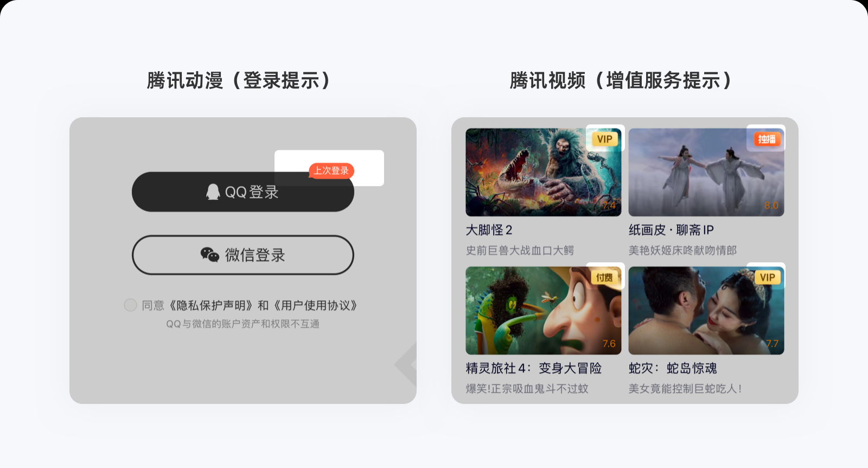Choose the 微信登录 button
The width and height of the screenshot is (868, 468).
click(243, 255)
